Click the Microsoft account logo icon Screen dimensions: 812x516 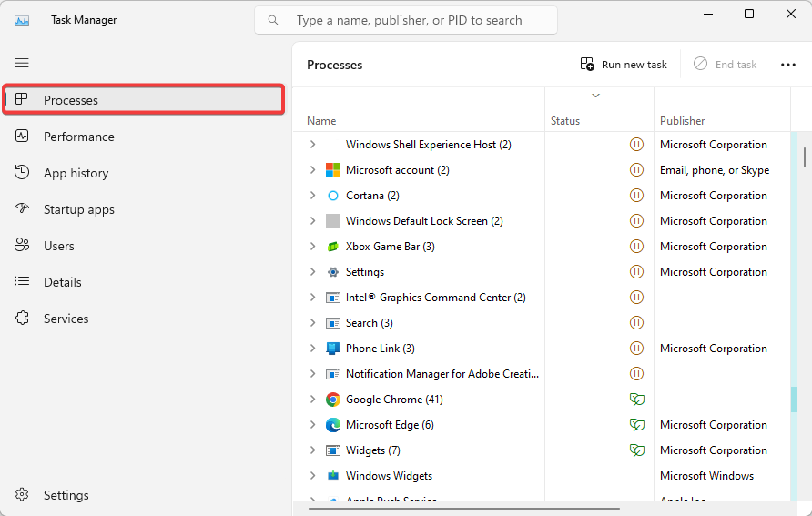333,170
